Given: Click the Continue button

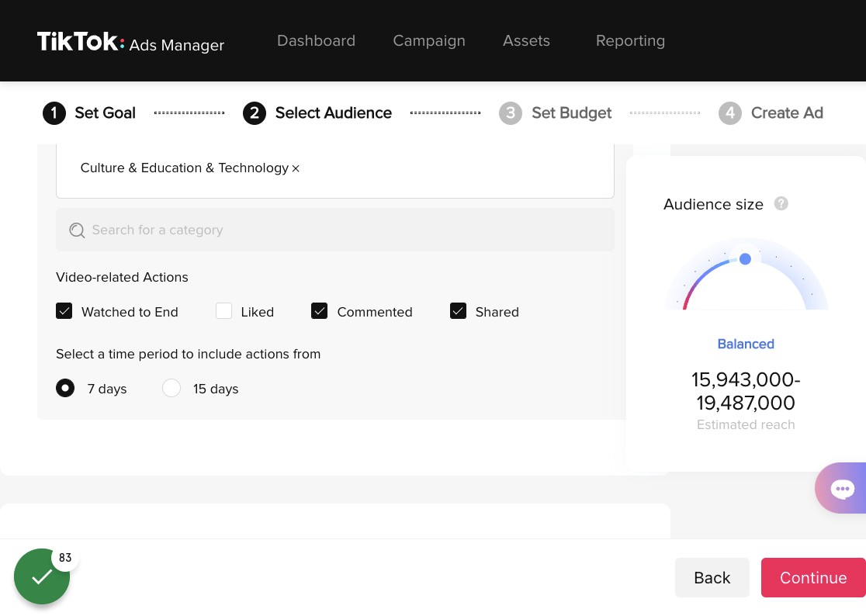Looking at the screenshot, I should point(813,577).
